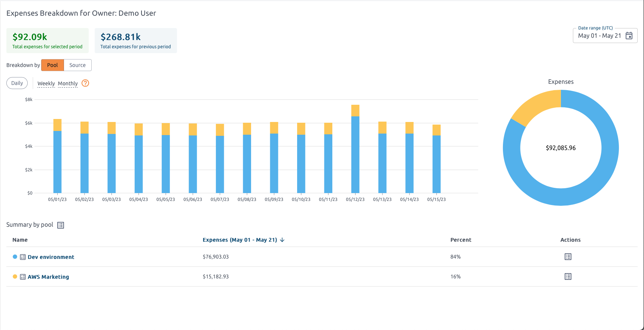Viewport: 644px width, 330px height.
Task: Switch breakdown to Pool
Action: (x=52, y=65)
